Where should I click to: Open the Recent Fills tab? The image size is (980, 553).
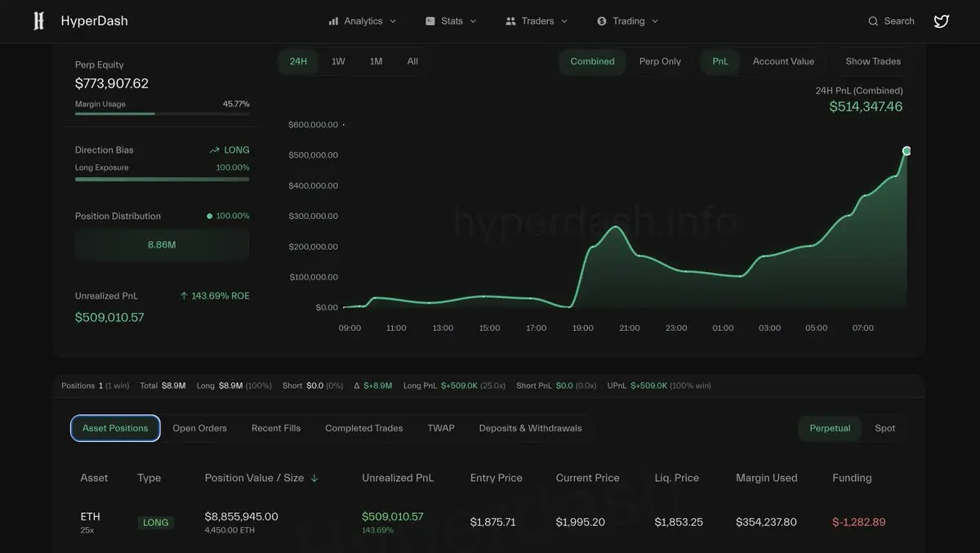click(x=276, y=428)
